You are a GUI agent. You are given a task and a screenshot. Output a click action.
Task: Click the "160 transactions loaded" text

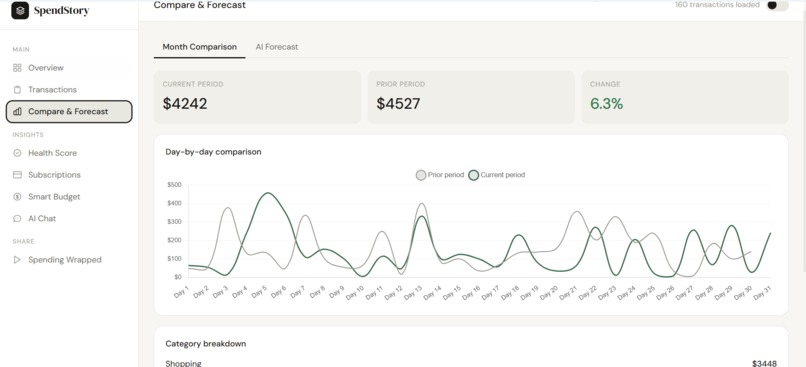pyautogui.click(x=717, y=5)
